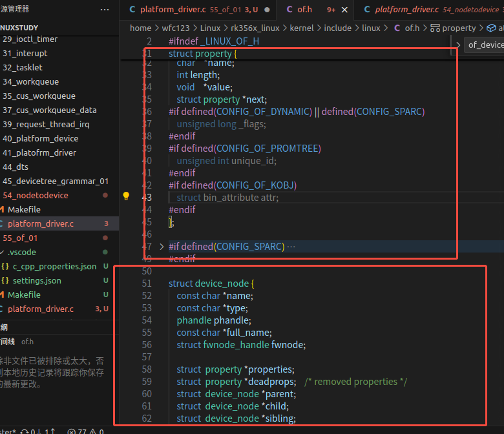Click 'home' in the breadcrumb path
The image size is (504, 434).
(x=140, y=28)
